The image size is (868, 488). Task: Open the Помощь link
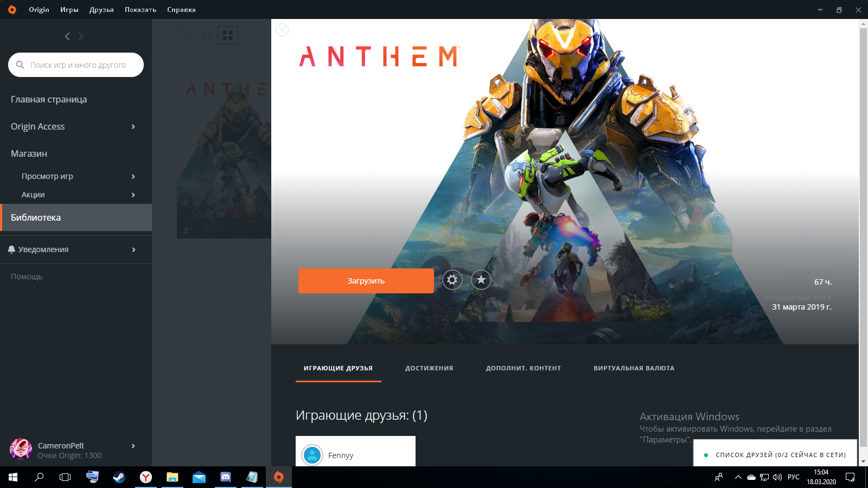coord(27,277)
